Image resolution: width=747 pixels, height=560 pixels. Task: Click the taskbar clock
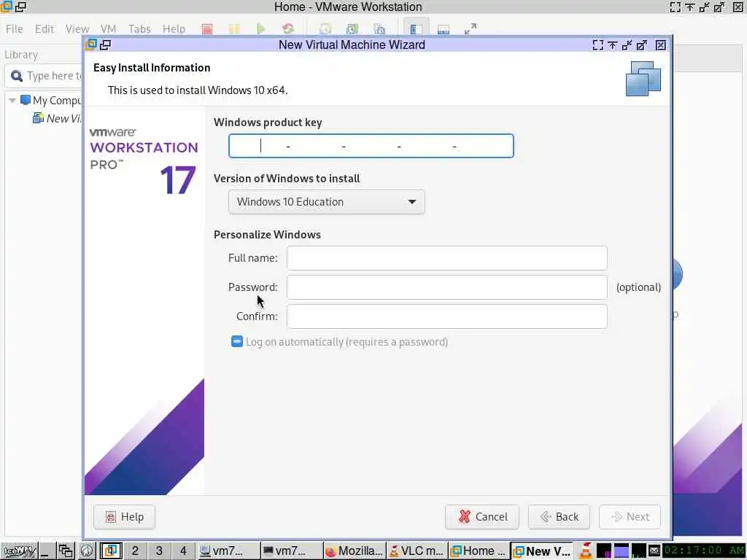click(704, 551)
